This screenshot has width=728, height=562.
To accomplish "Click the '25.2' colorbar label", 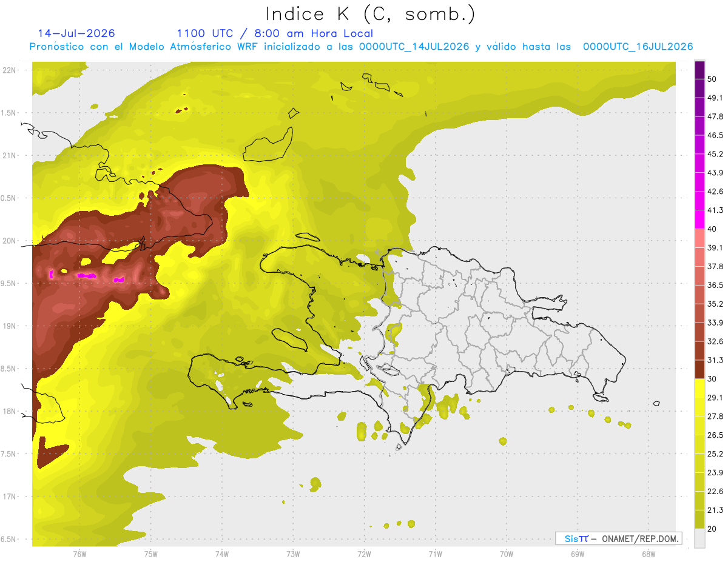I will (x=715, y=454).
